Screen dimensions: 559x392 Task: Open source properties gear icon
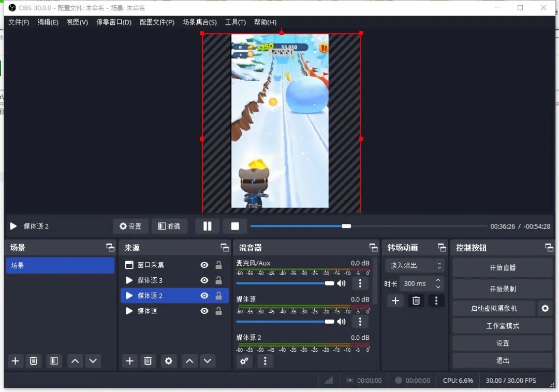(169, 361)
